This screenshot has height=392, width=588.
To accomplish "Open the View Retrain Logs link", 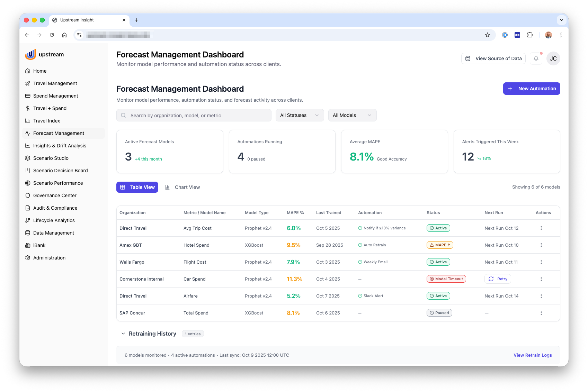I will pos(532,355).
